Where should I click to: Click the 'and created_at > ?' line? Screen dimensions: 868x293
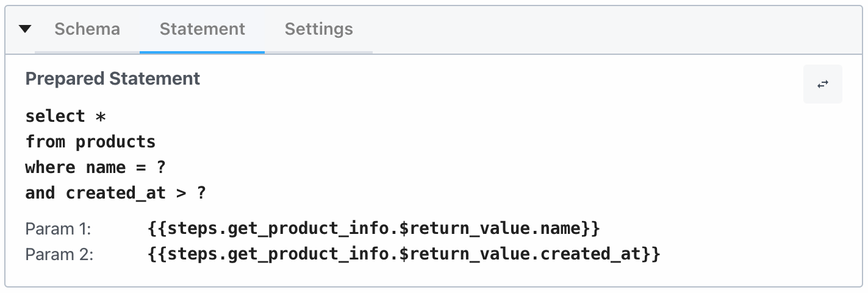(x=116, y=193)
